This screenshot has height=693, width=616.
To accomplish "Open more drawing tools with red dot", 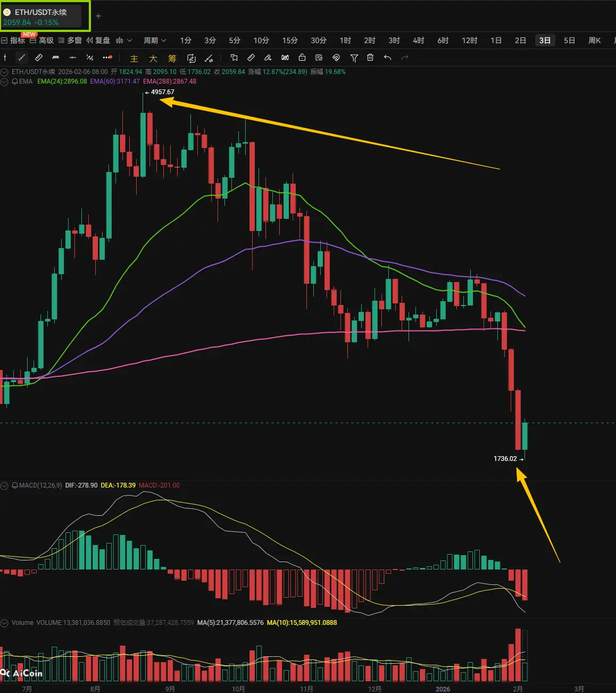I will coord(107,57).
